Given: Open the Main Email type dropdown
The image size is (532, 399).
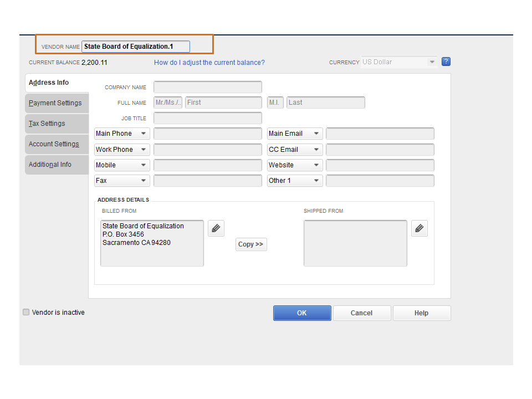Looking at the screenshot, I should point(295,134).
